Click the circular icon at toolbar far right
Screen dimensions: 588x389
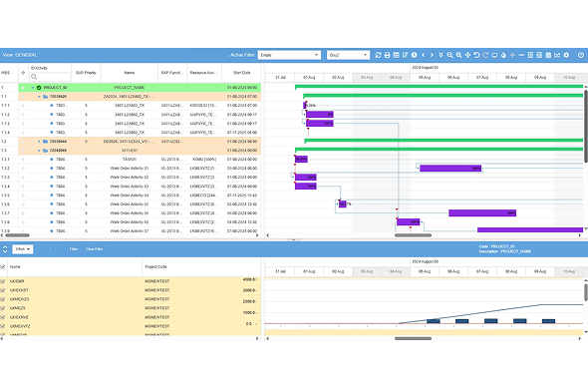581,55
